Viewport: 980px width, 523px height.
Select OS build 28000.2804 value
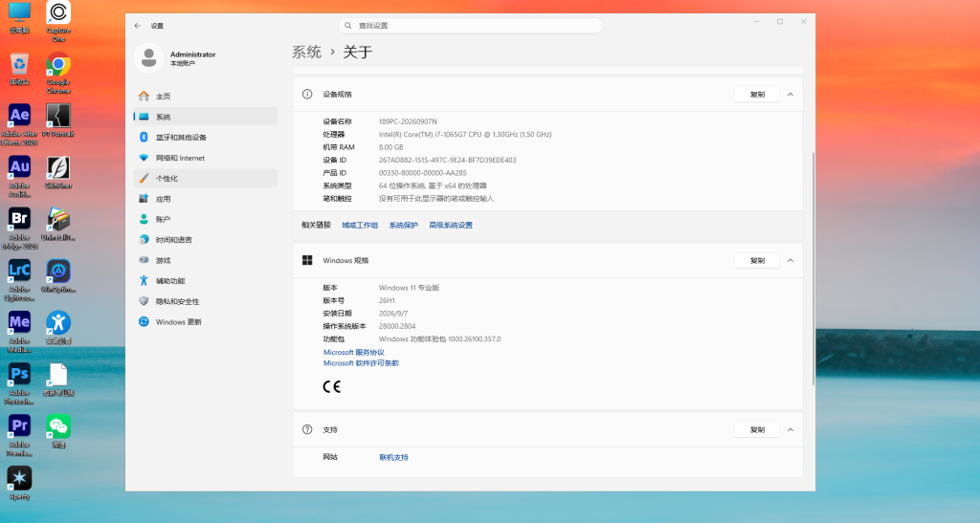(x=397, y=326)
